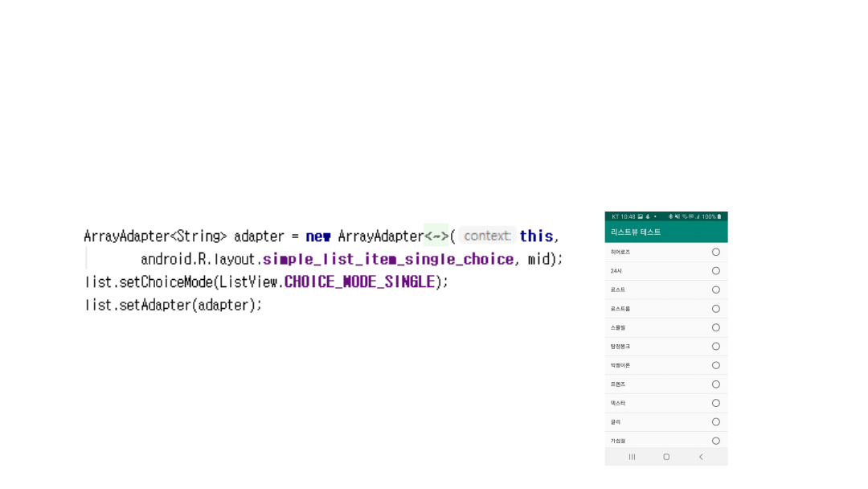
Task: Select the radio button for 히어로즈
Action: click(x=715, y=253)
